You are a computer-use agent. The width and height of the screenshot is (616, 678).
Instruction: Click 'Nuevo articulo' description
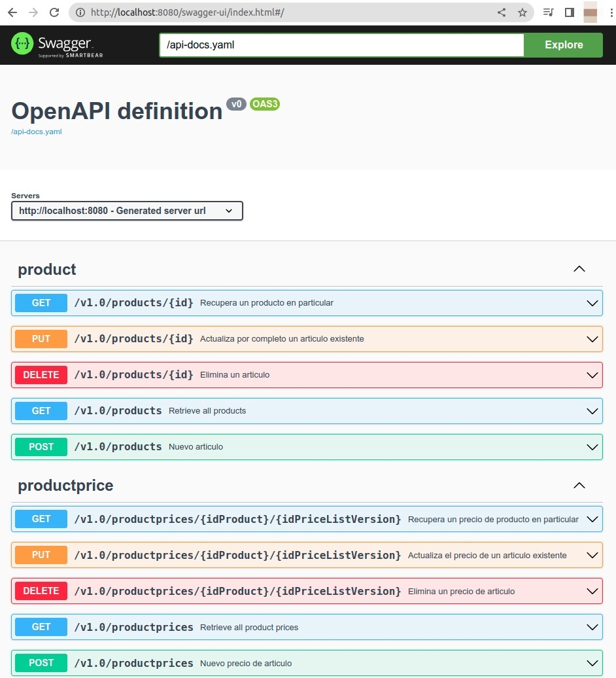click(196, 447)
